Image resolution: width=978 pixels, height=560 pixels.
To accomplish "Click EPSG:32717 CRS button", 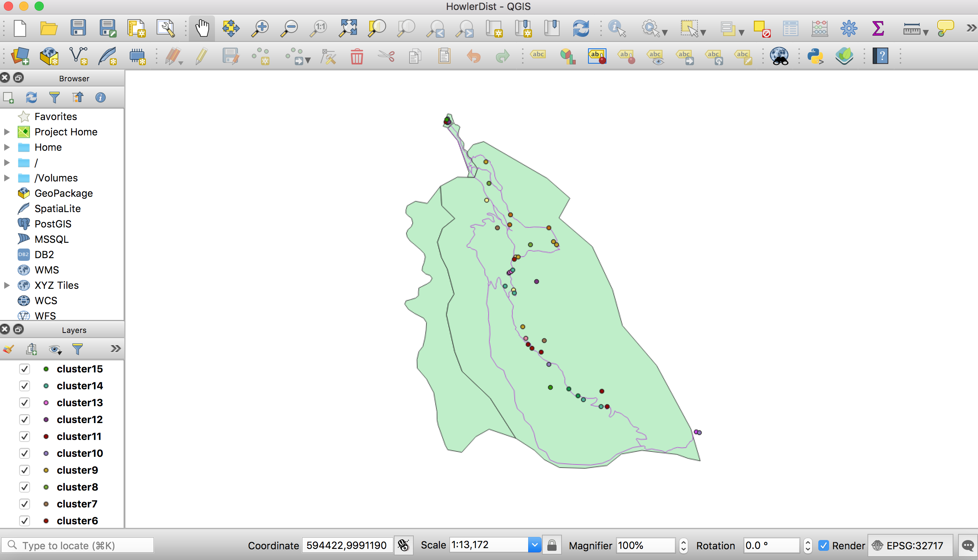I will point(910,545).
